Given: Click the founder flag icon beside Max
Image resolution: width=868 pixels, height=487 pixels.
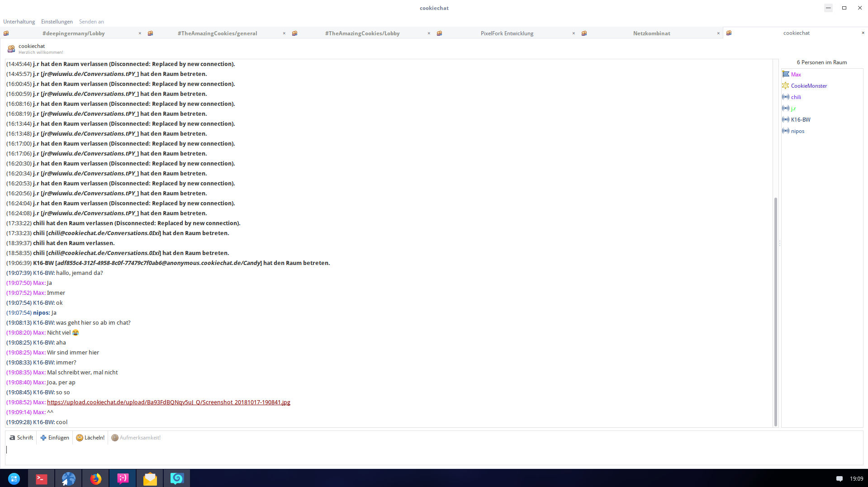Looking at the screenshot, I should coord(786,75).
